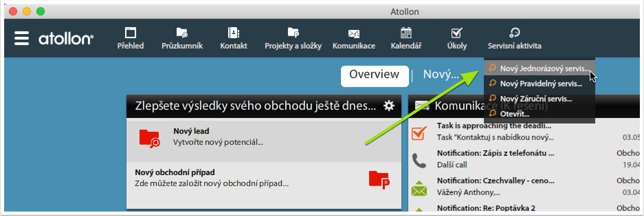Image resolution: width=644 pixels, height=216 pixels.
Task: Minimize the window using the yellow button
Action: 27,11
